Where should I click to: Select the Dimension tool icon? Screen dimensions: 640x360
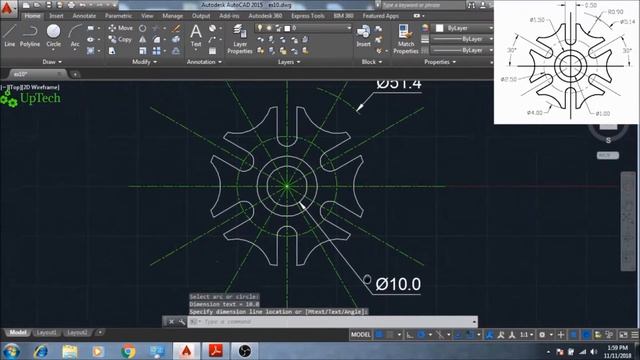212,28
